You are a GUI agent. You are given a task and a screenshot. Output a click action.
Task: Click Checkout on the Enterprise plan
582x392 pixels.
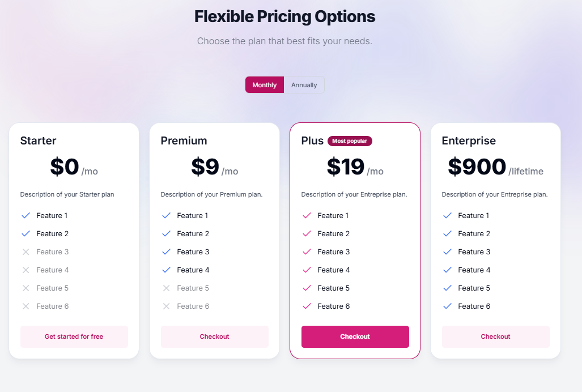tap(495, 336)
